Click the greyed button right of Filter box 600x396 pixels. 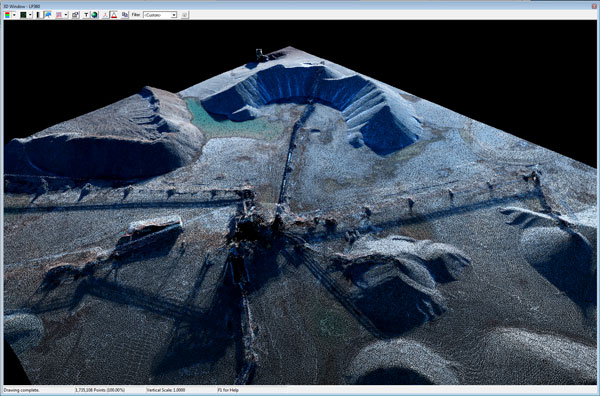tap(184, 15)
